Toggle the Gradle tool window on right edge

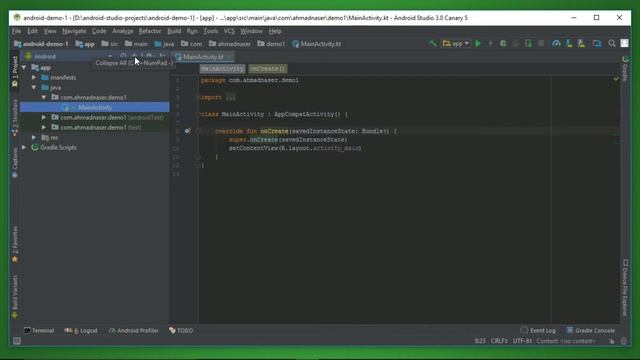[625, 69]
